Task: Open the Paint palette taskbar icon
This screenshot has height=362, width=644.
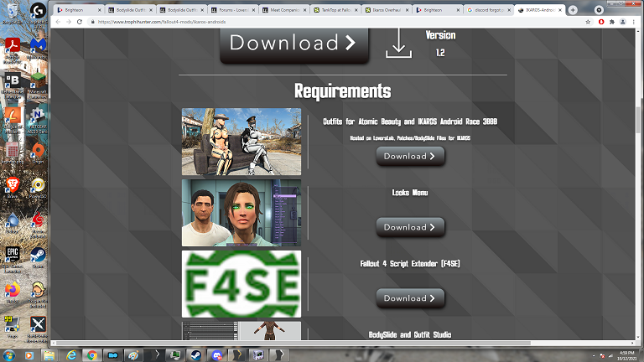Action: 133,355
